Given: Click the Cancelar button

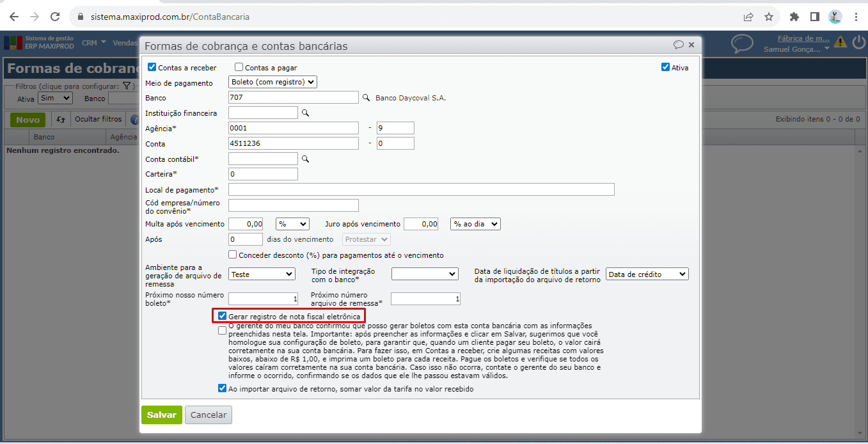Looking at the screenshot, I should [x=209, y=415].
